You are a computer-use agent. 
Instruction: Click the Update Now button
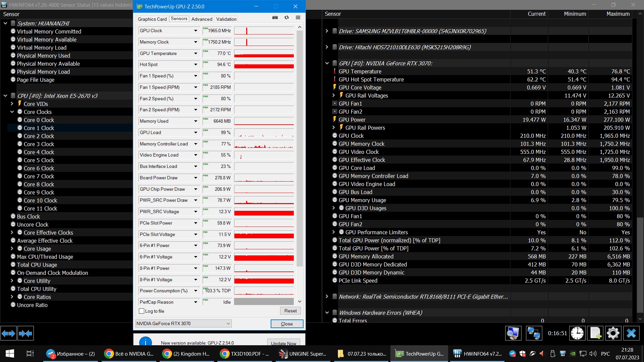click(283, 343)
